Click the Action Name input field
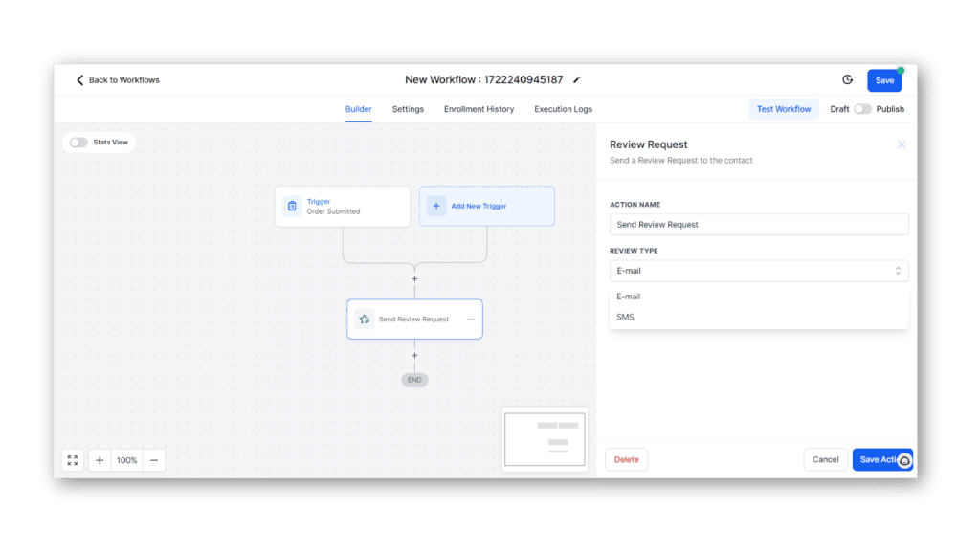The height and width of the screenshot is (552, 980). click(x=758, y=224)
